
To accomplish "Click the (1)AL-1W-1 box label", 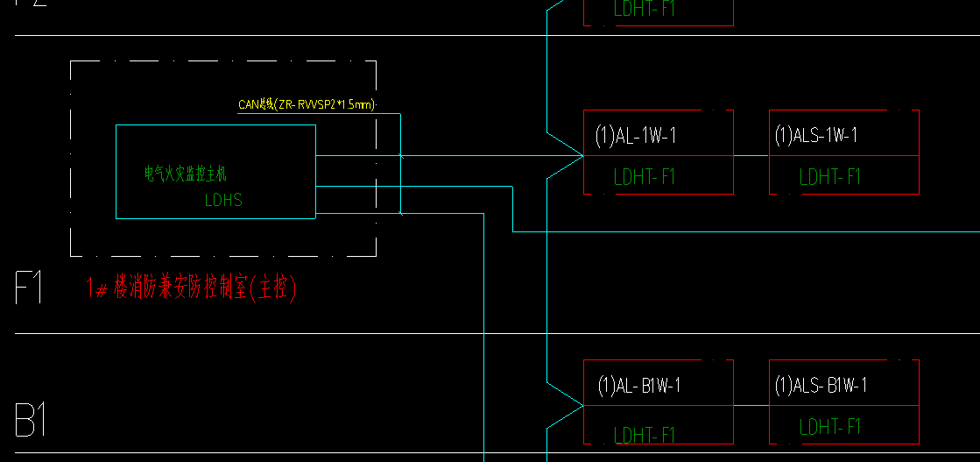I will (x=636, y=135).
